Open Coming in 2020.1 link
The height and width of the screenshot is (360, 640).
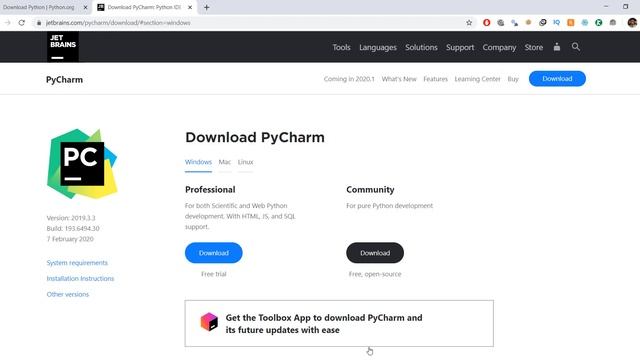[x=349, y=79]
